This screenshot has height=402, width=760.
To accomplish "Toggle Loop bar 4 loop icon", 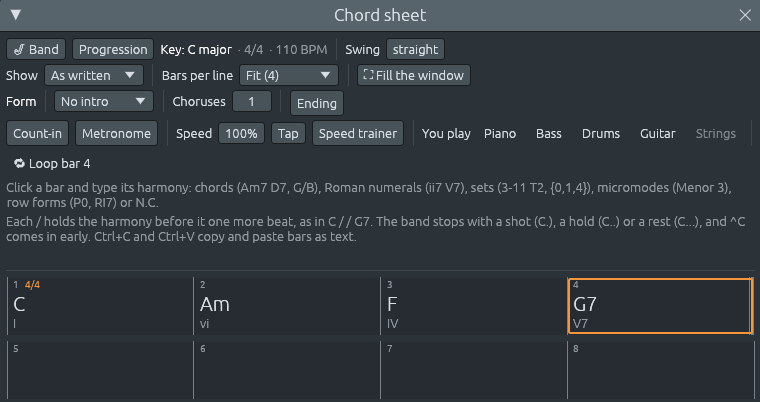I will pyautogui.click(x=19, y=163).
